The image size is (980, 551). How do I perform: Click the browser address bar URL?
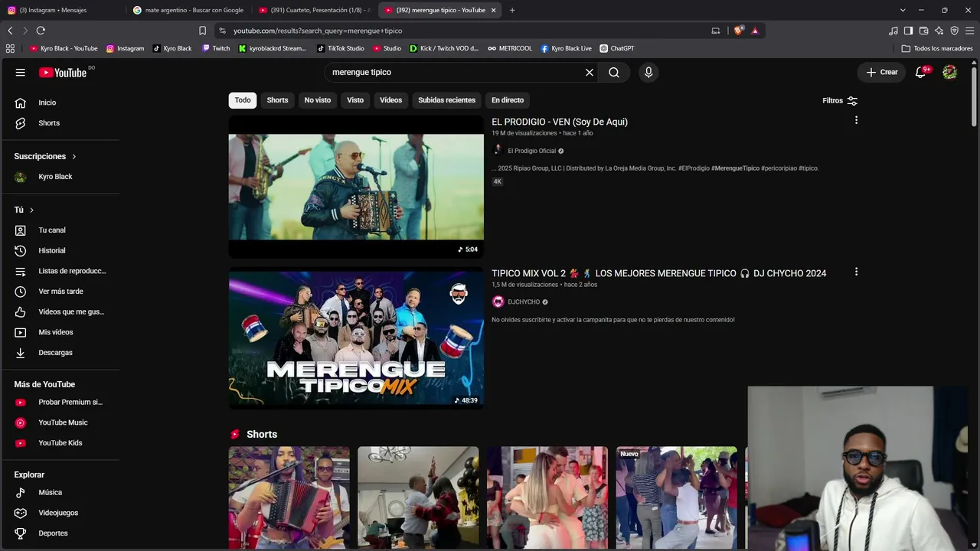tap(318, 31)
